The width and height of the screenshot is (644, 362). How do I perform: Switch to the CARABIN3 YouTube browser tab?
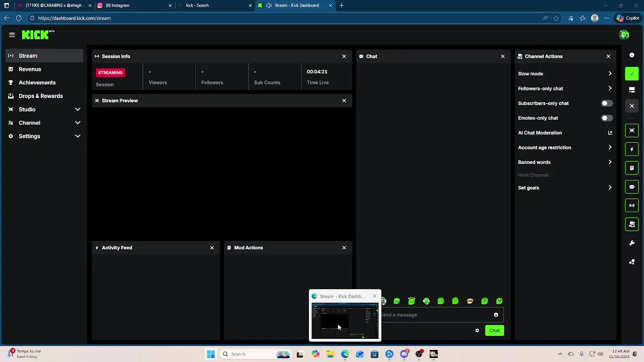[53, 6]
